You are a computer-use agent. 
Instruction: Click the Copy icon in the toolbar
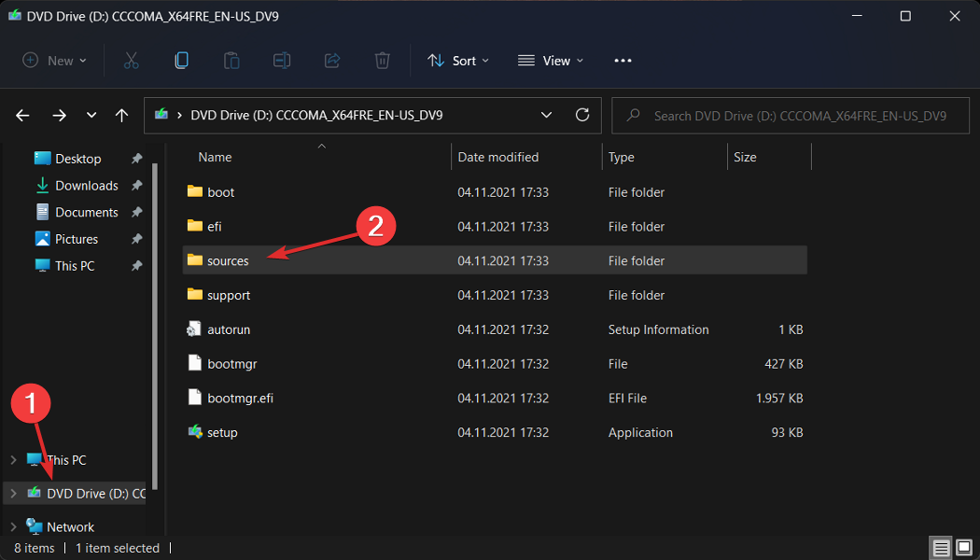pyautogui.click(x=181, y=60)
